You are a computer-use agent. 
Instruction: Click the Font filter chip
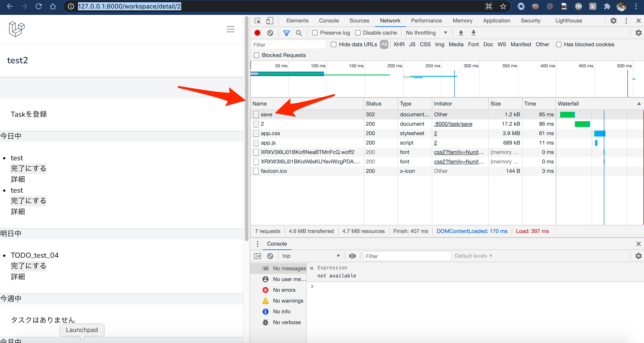(x=473, y=44)
